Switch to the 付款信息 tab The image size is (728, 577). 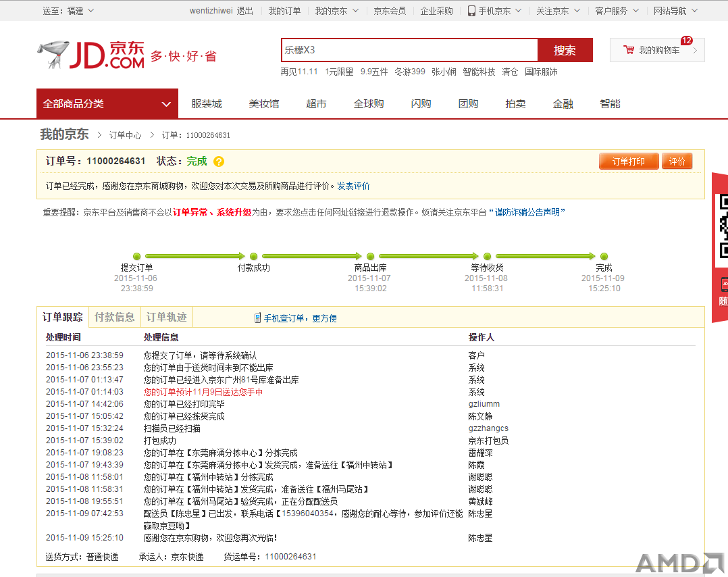[115, 317]
